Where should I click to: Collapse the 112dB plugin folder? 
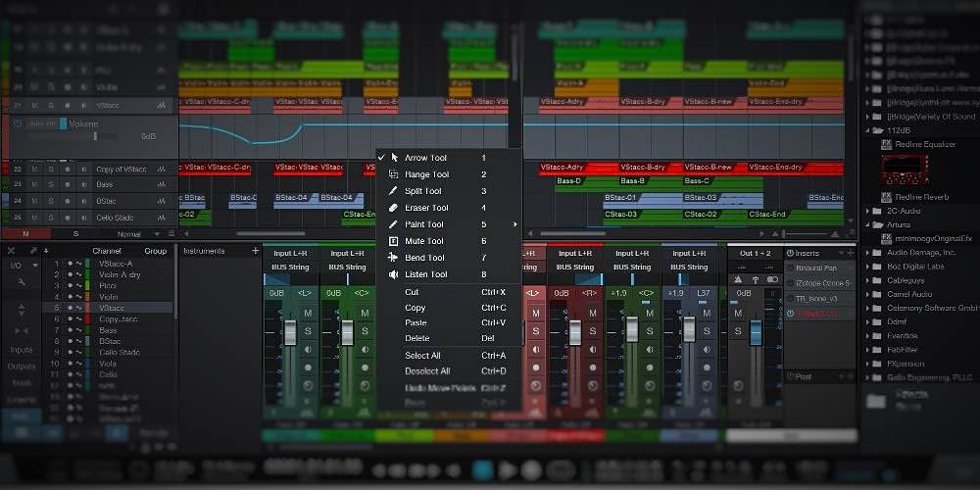[x=868, y=129]
